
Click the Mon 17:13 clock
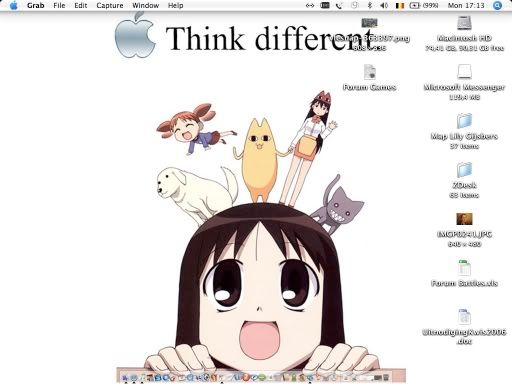coord(466,5)
